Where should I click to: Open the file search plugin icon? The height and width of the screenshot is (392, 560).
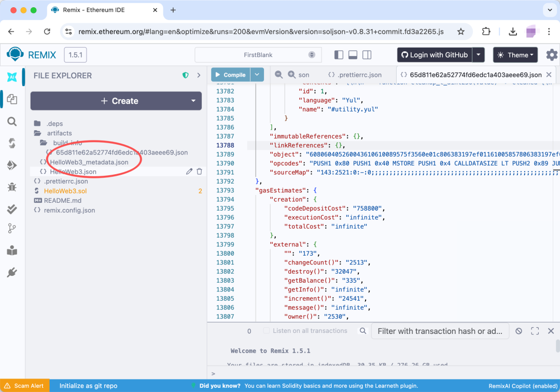12,121
